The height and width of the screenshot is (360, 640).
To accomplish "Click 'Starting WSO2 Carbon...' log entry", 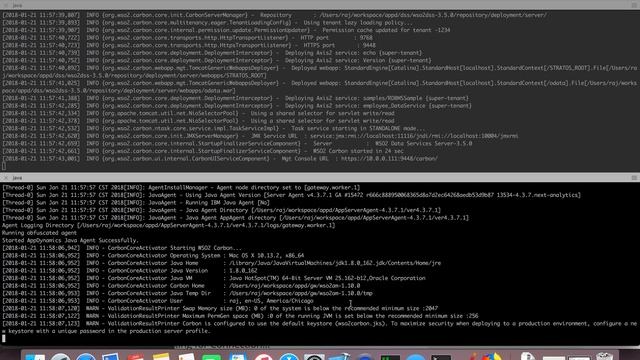I will pyautogui.click(x=206, y=248).
